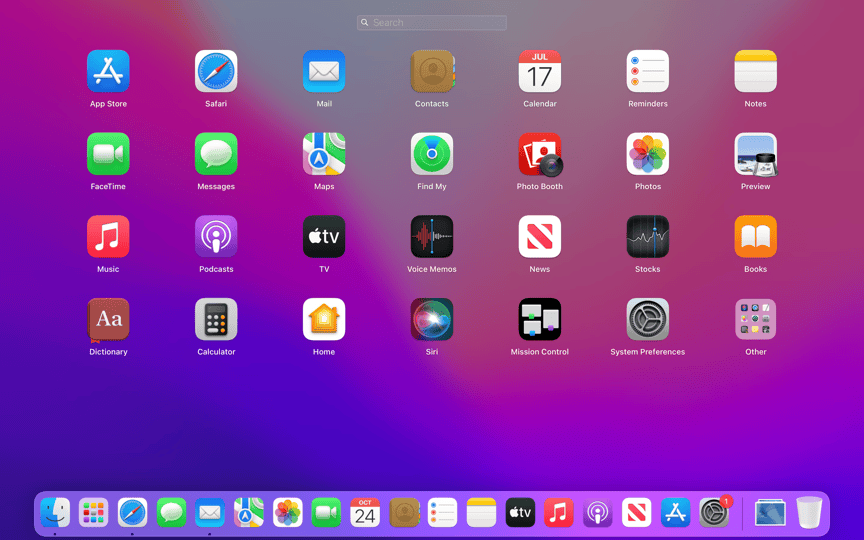Screen dimensions: 864x540
Task: Open Contacts from the Dock
Action: 404,512
